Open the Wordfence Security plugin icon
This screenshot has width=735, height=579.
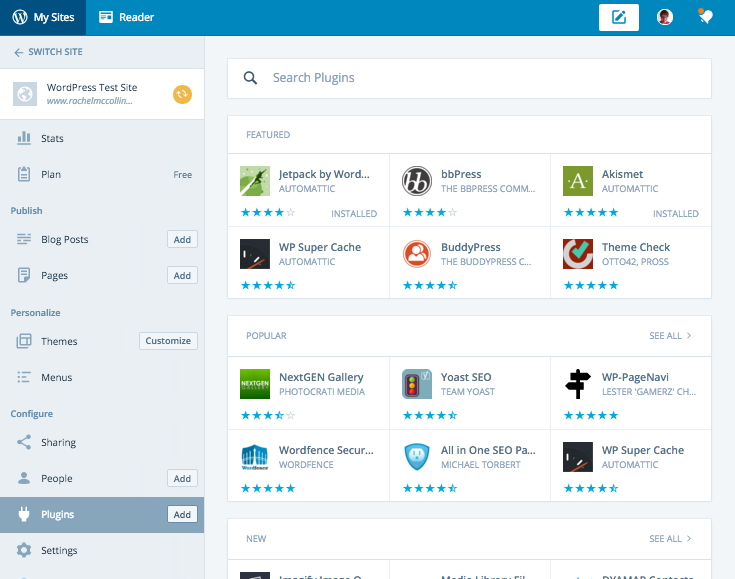pos(255,457)
